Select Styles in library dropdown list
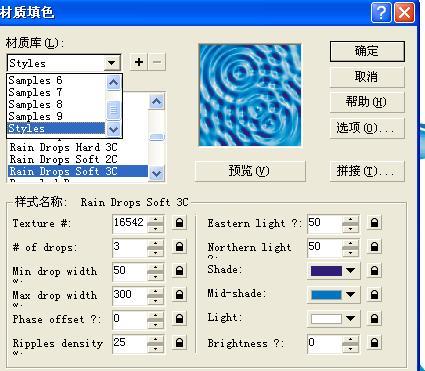This screenshot has height=371, width=425. (x=56, y=128)
